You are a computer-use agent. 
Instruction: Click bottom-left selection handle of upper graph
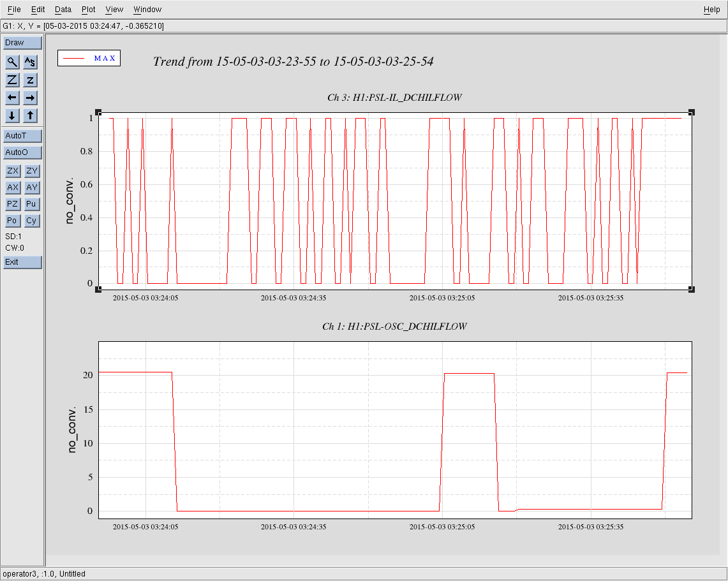[98, 290]
